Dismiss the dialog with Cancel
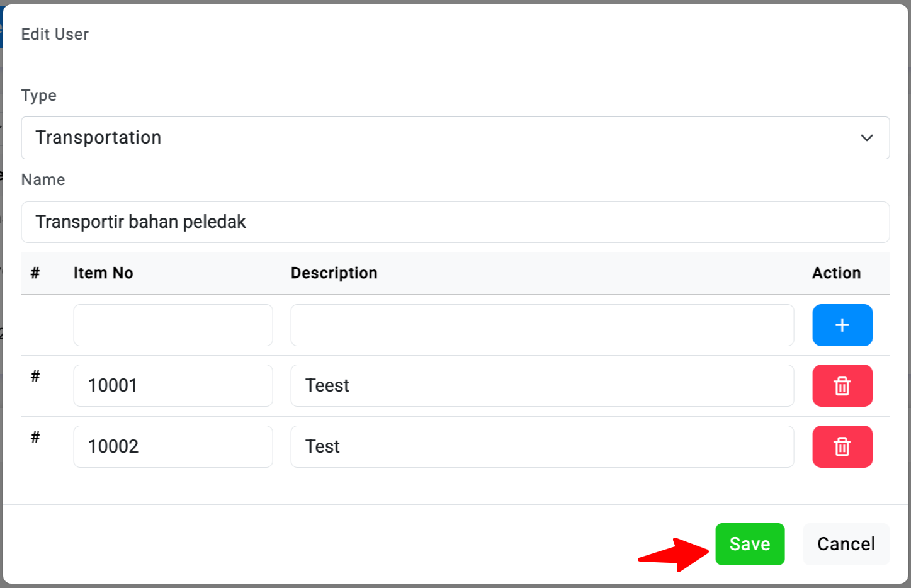Screen dimensions: 911x588 846,544
